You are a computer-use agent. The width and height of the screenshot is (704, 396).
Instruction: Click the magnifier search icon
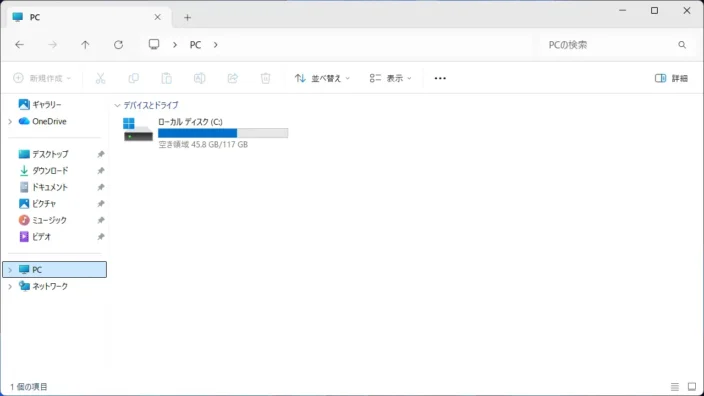tap(682, 45)
